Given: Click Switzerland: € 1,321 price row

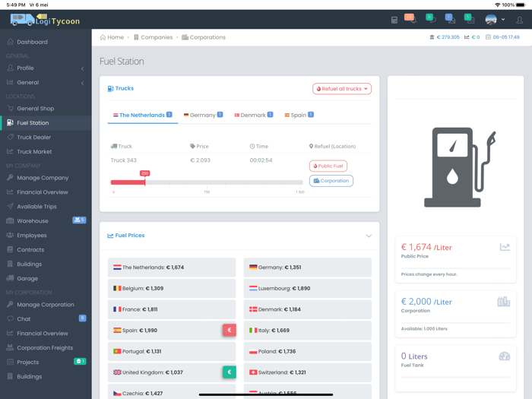Looking at the screenshot, I should tap(307, 372).
